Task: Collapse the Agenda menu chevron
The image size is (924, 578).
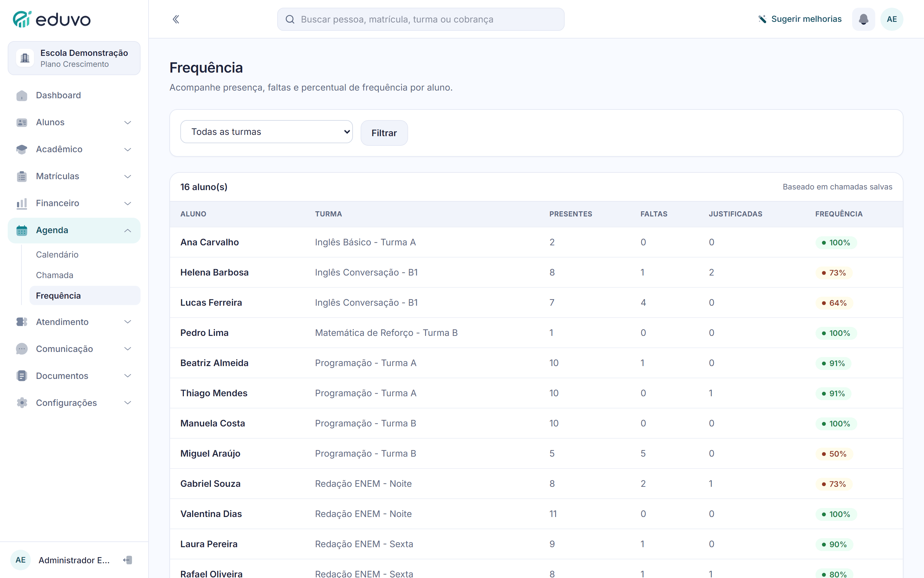Action: [x=127, y=230]
